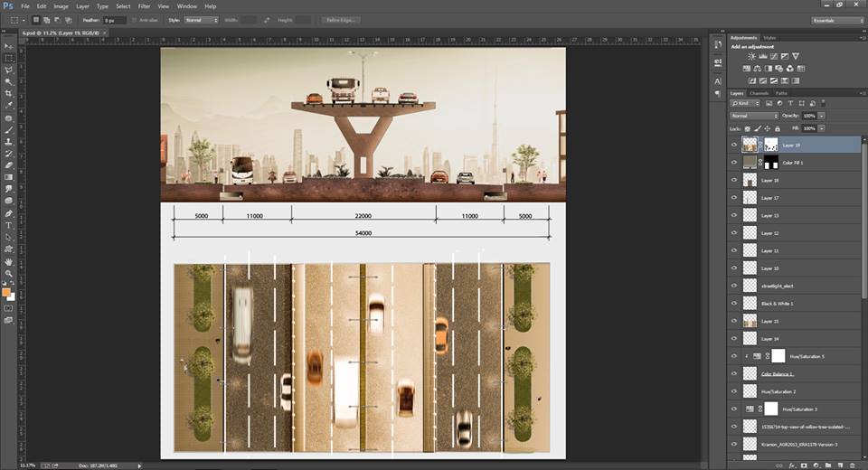The image size is (868, 470).
Task: Open the Filter menu
Action: (x=145, y=5)
